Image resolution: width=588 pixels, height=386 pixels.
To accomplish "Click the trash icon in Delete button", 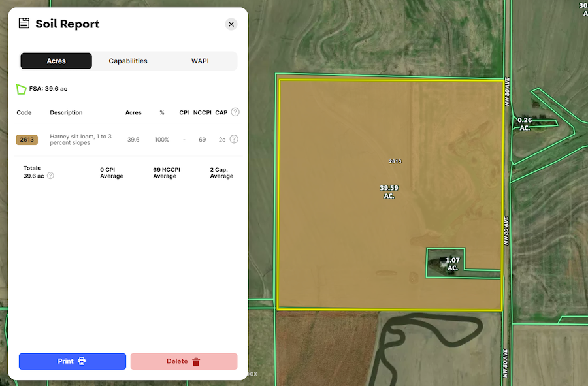I will 196,361.
